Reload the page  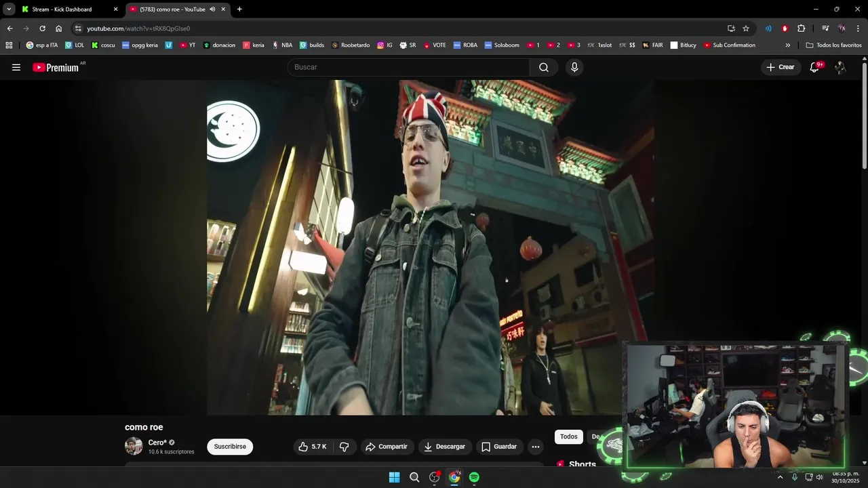point(42,28)
